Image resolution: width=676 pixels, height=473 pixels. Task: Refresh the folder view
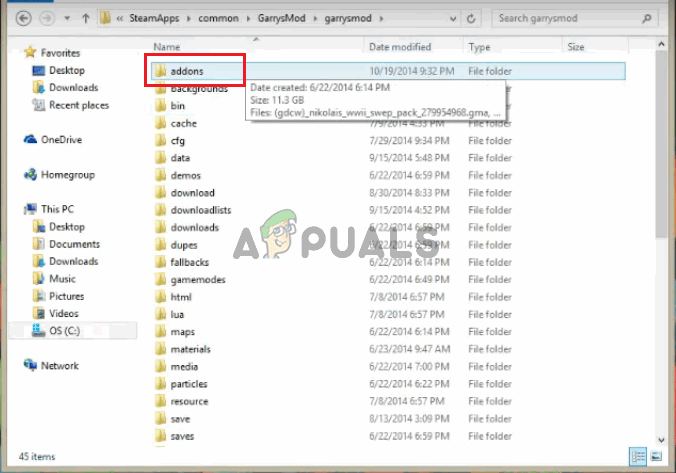(x=471, y=19)
